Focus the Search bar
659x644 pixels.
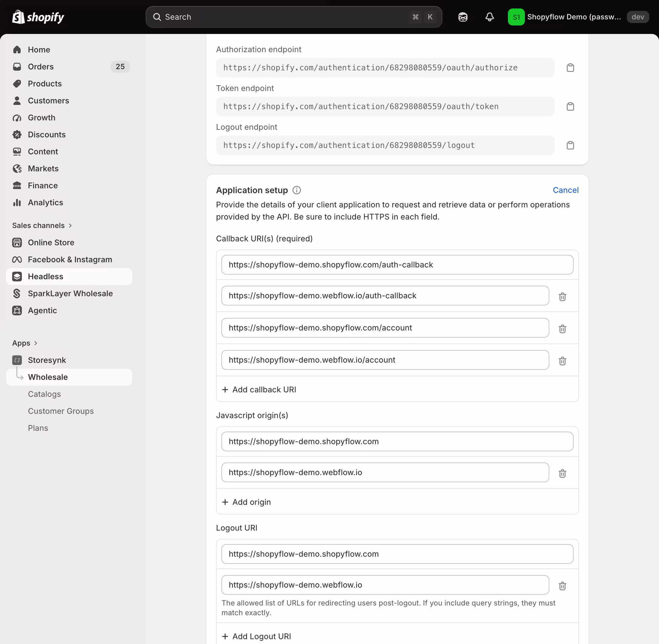point(294,17)
